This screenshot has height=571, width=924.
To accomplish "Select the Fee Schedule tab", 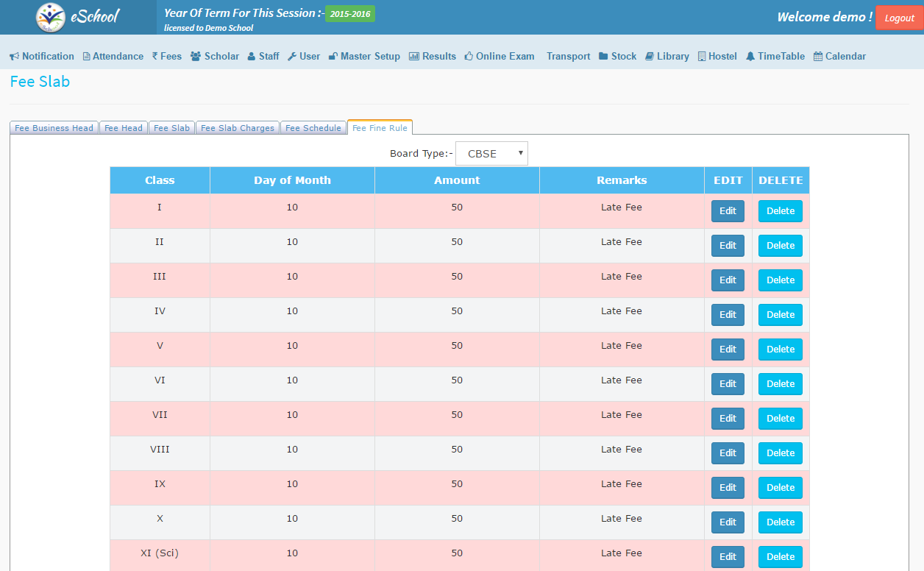I will pos(313,128).
